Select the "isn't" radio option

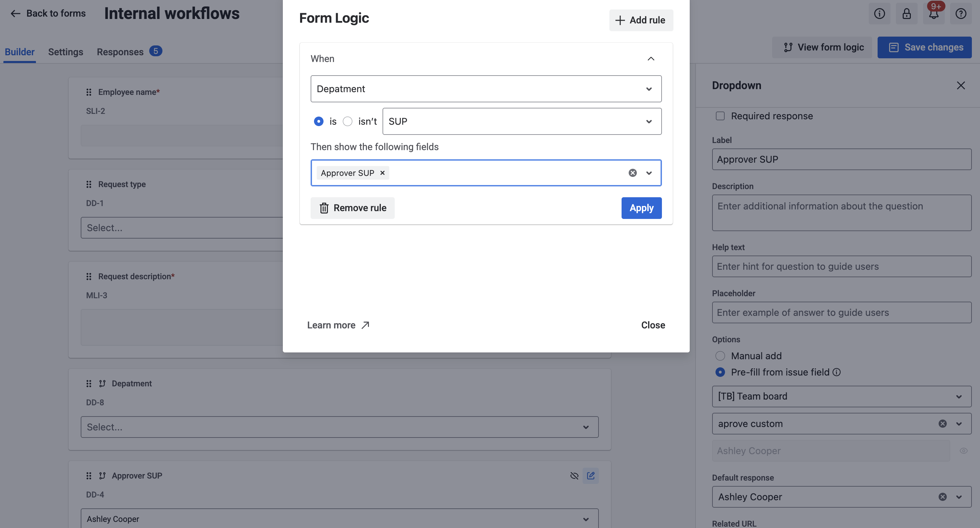tap(347, 121)
